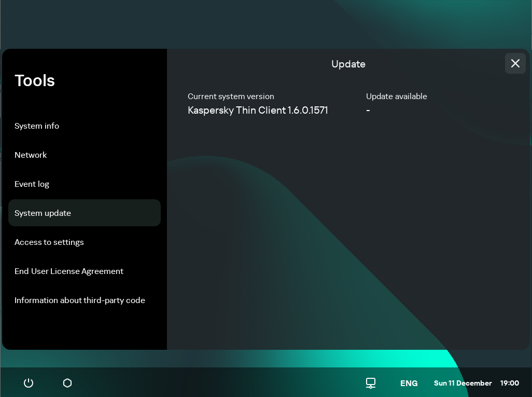532x397 pixels.
Task: Open Access to settings
Action: pyautogui.click(x=49, y=242)
